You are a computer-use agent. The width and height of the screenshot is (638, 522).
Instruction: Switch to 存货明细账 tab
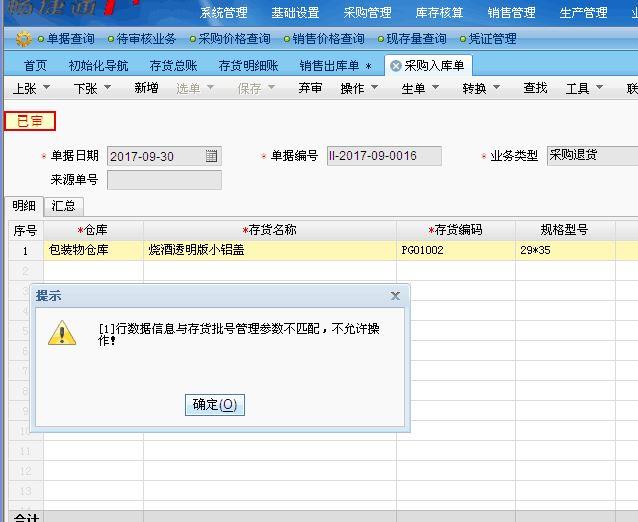click(x=248, y=66)
